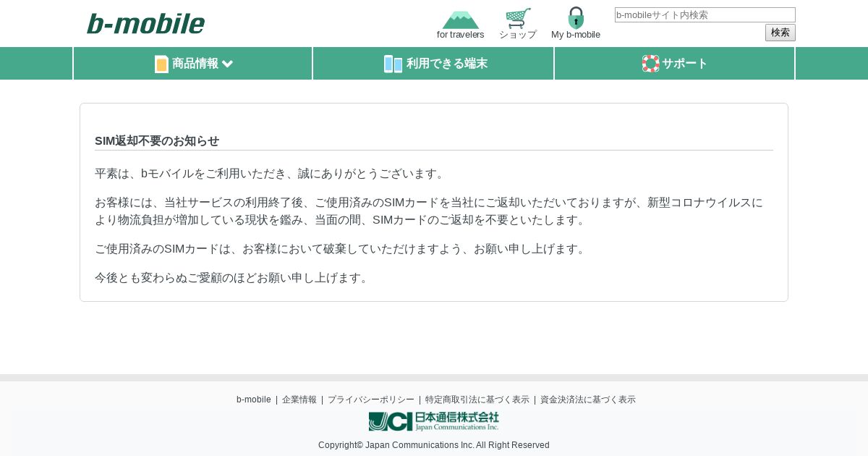Expand the 商品情報 chevron arrow
This screenshot has width=868, height=456.
coord(227,64)
